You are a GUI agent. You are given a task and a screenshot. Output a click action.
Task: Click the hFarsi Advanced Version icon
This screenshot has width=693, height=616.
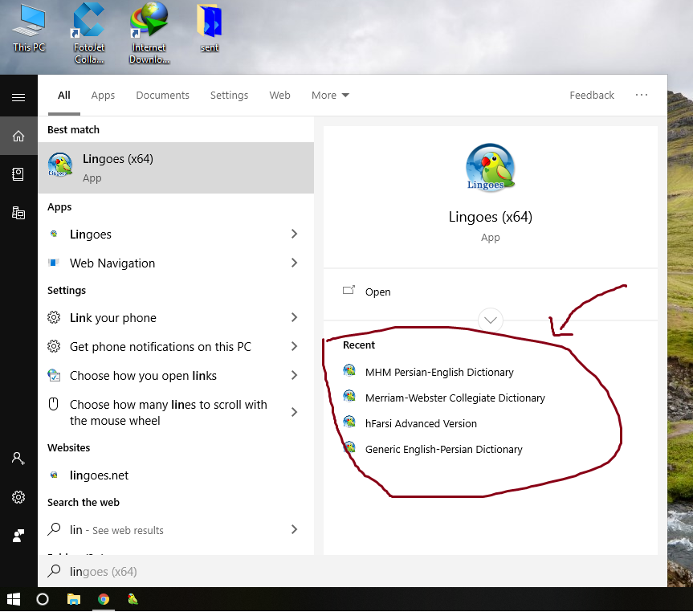[x=349, y=422]
